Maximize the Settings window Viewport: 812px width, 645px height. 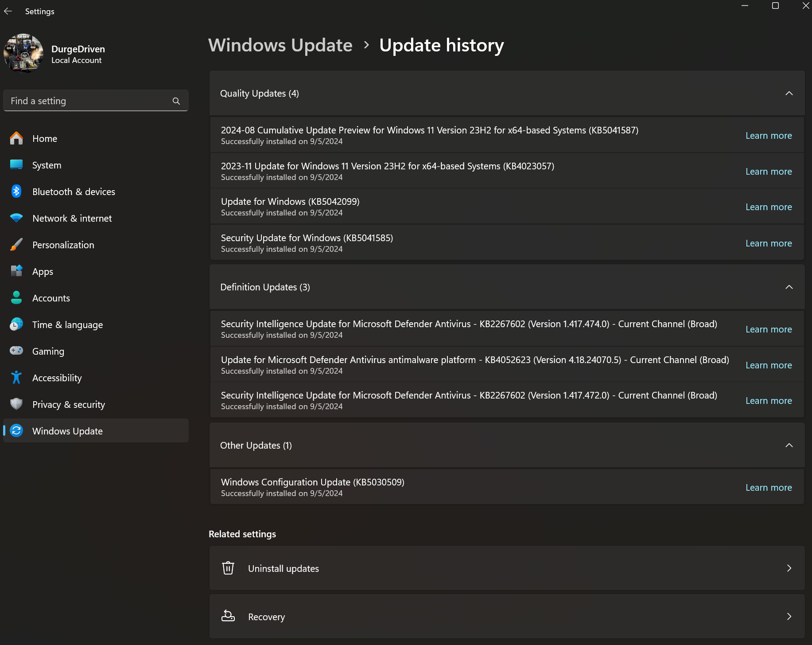(775, 6)
